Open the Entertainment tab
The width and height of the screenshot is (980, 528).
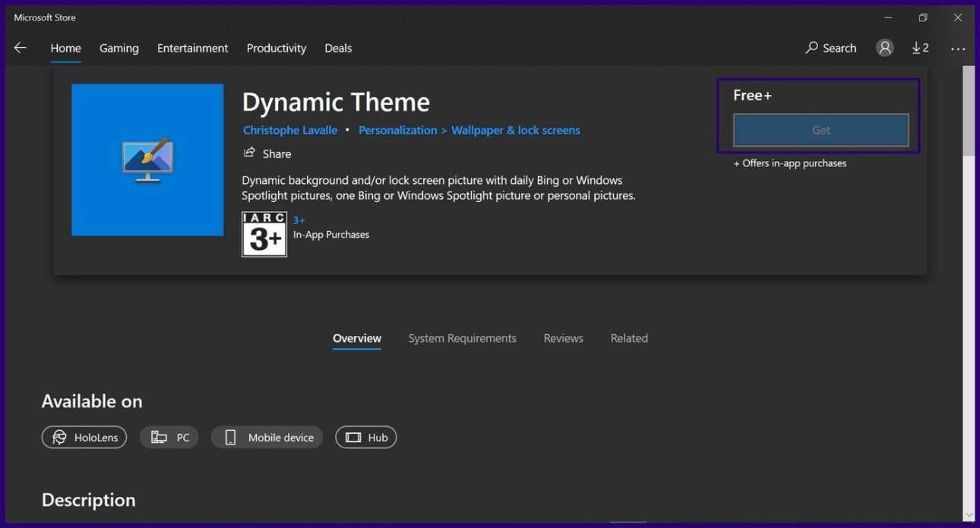coord(192,48)
